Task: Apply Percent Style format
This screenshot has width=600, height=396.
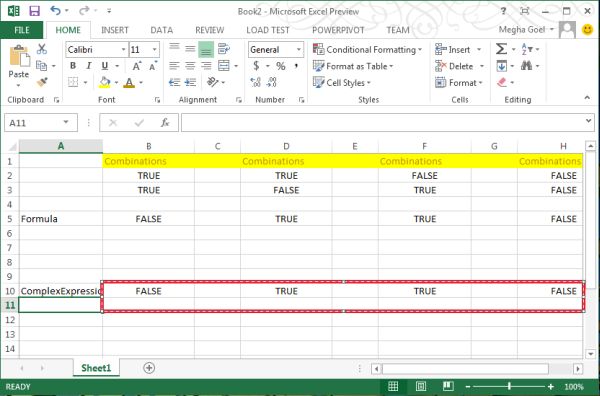Action: [x=280, y=66]
